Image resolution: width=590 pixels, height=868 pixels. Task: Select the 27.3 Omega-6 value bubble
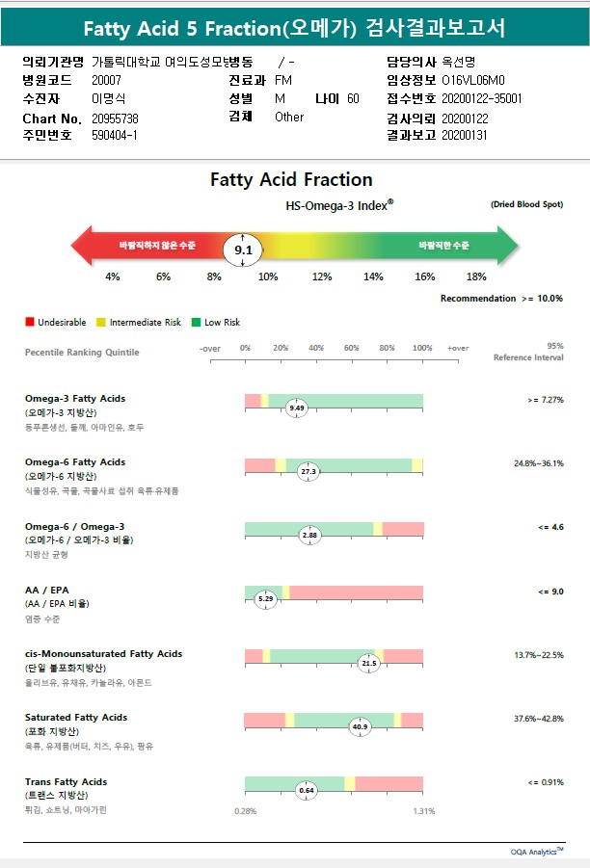309,472
